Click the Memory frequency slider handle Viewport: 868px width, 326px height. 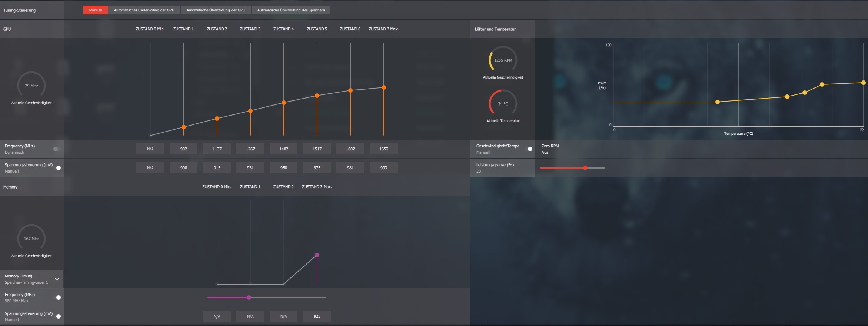pyautogui.click(x=249, y=297)
